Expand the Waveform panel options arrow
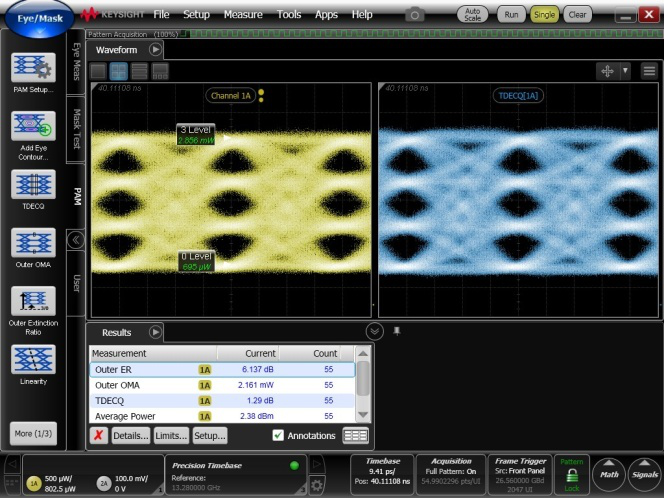Screen dimensions: 664x498 (x=155, y=49)
